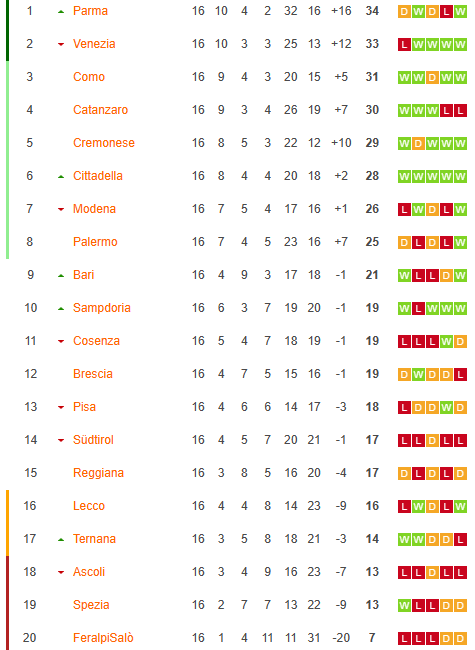
Task: Click Modena's red down arrow icon
Action: click(x=61, y=209)
